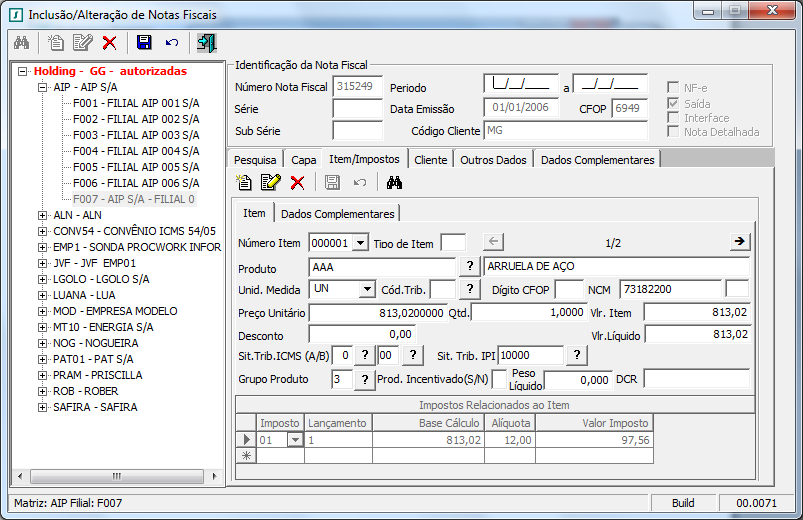803x520 pixels.
Task: Click the exit door icon in main toolbar
Action: coord(207,42)
